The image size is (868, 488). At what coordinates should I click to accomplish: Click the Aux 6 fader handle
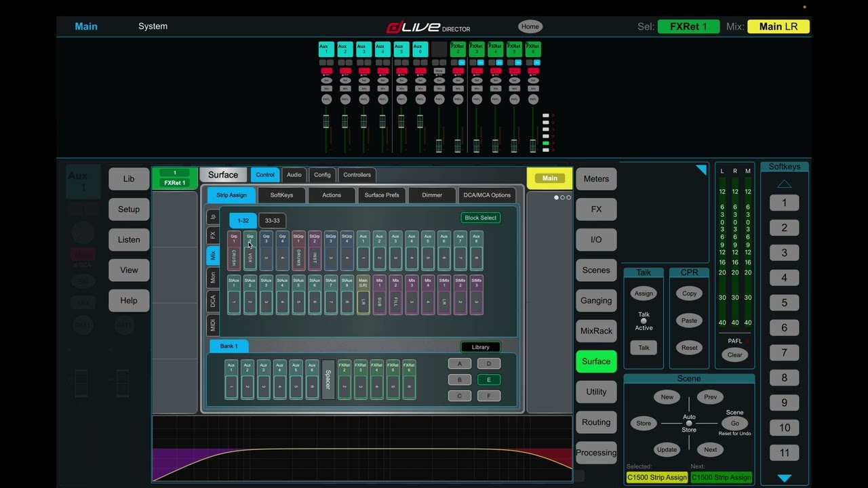tap(420, 122)
